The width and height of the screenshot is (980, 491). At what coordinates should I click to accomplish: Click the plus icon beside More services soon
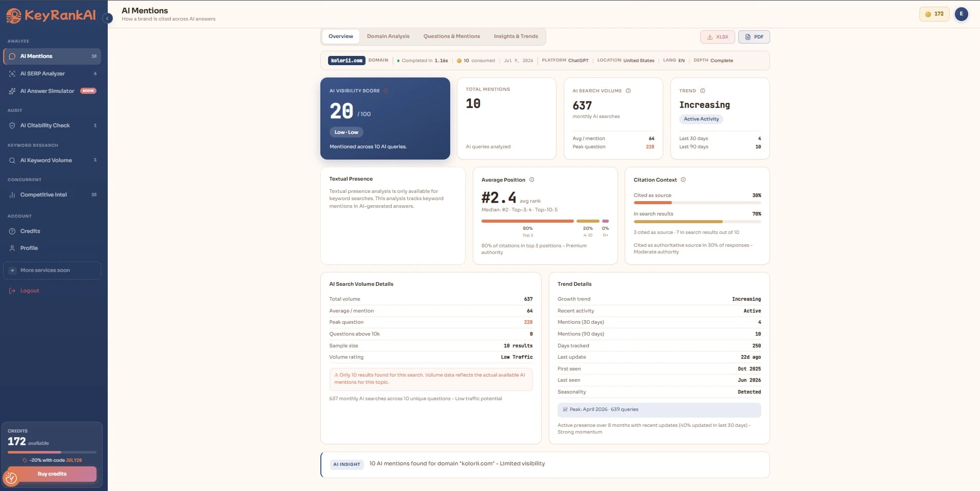(13, 270)
